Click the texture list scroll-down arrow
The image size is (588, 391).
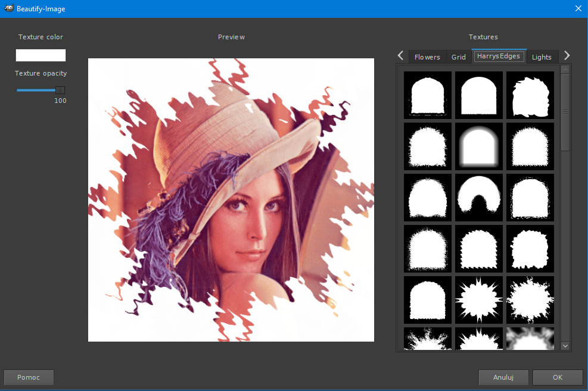(565, 346)
